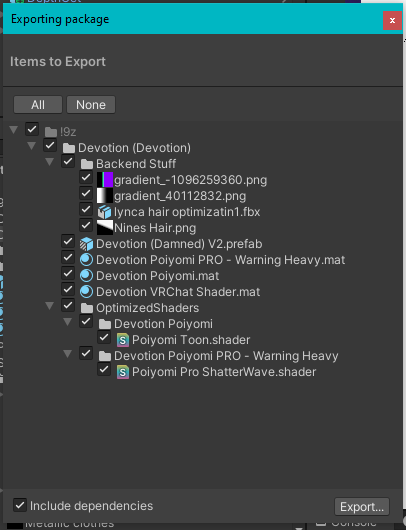Image resolution: width=406 pixels, height=530 pixels.
Task: Click the Devotion Poiyomi PRO - Warning Heavy folder icon
Action: (105, 356)
